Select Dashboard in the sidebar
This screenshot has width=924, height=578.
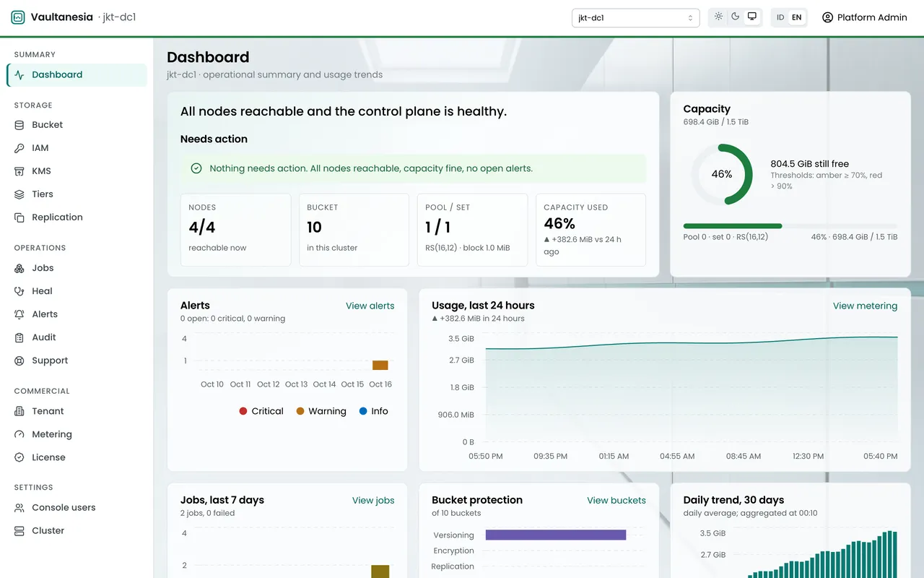click(77, 74)
